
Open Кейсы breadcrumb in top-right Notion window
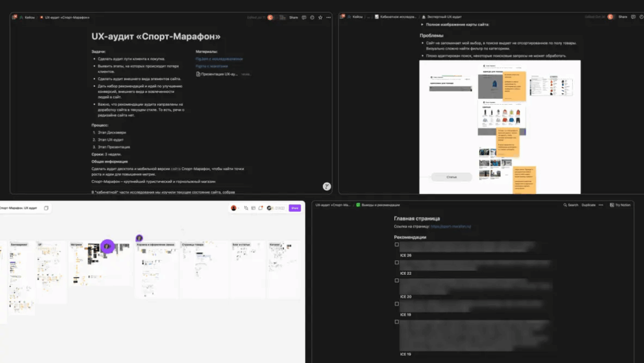pyautogui.click(x=355, y=17)
